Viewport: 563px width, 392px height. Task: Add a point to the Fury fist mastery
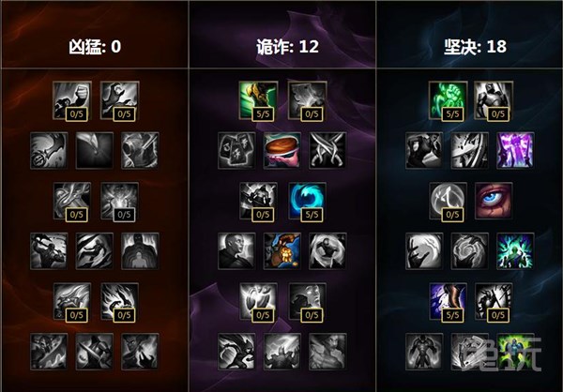tap(72, 100)
